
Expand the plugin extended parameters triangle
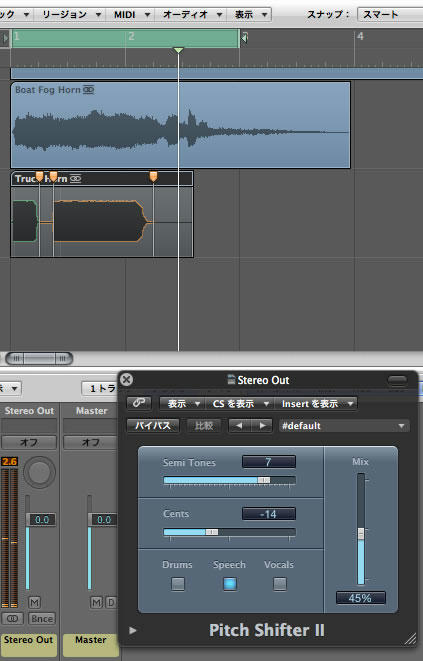(132, 630)
